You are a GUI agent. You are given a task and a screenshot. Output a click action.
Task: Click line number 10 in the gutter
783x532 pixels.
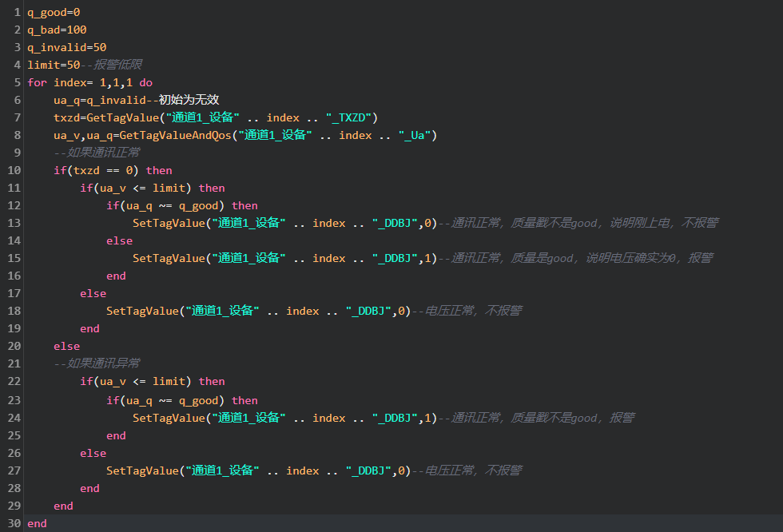click(14, 170)
